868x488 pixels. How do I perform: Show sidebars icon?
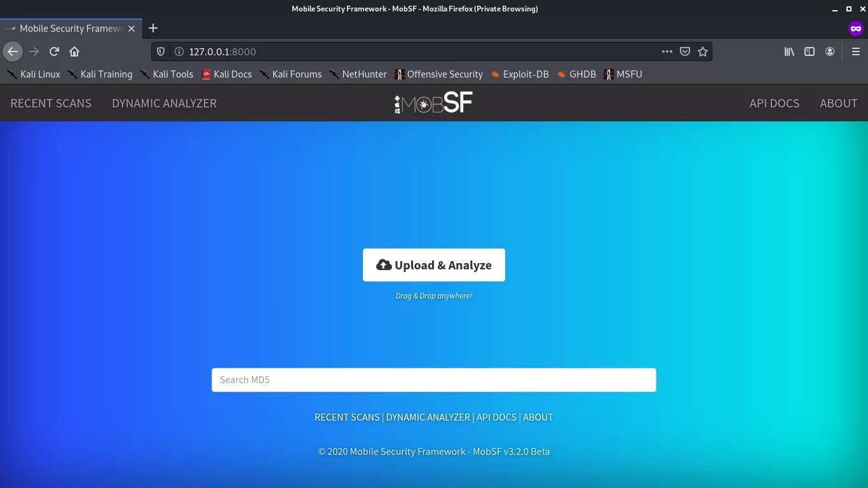click(810, 51)
